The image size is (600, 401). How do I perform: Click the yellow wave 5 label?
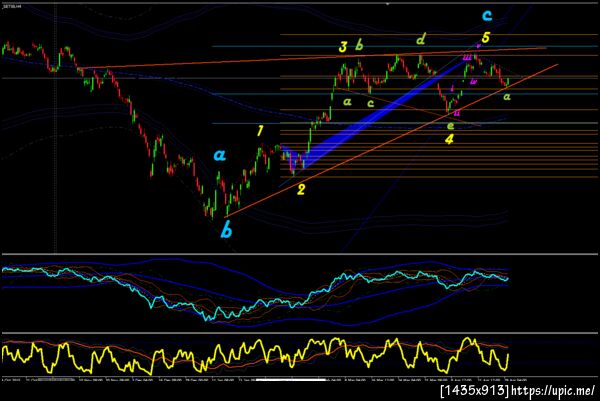(x=485, y=37)
